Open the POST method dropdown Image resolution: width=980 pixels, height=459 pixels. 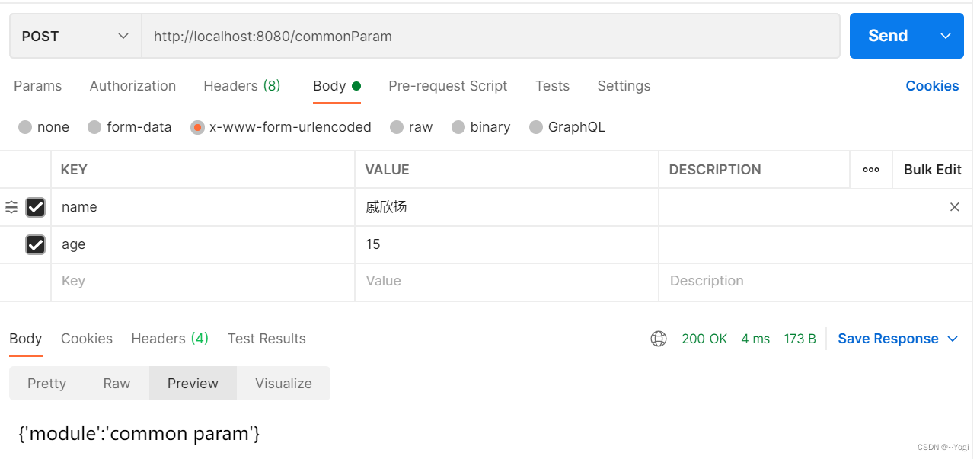75,36
